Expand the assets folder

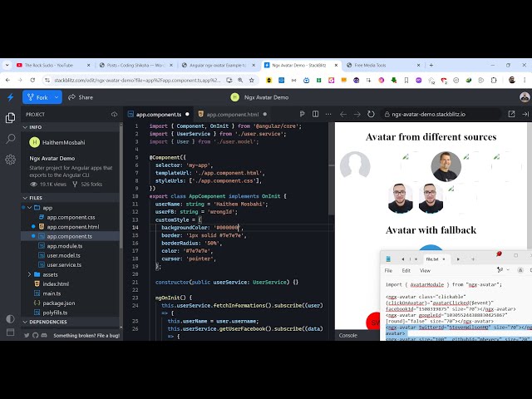(32, 274)
